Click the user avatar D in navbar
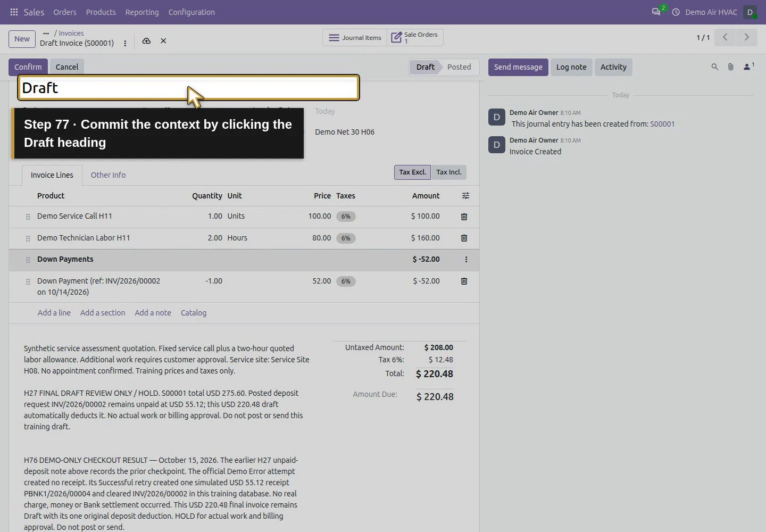 [x=750, y=12]
